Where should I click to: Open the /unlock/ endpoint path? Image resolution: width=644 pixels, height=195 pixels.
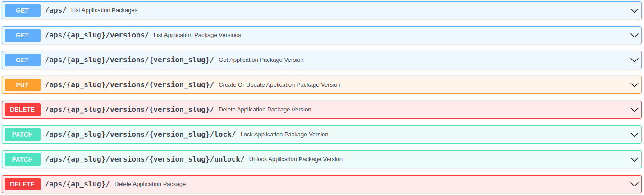click(x=145, y=159)
